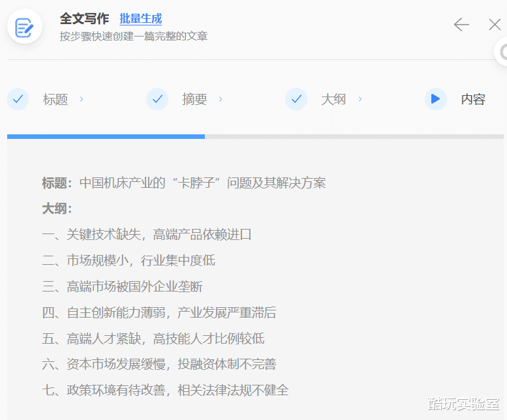Select the 内容 step
Screen dimensions: 507x420
pos(473,99)
